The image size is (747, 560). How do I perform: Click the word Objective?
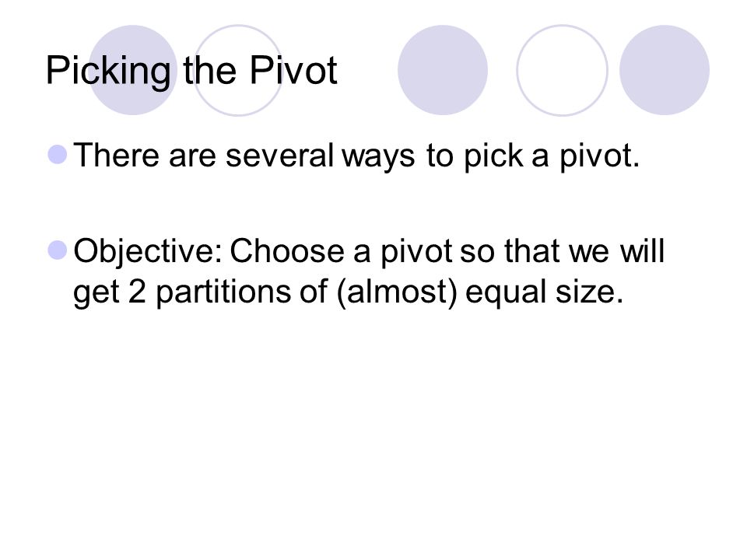click(148, 252)
